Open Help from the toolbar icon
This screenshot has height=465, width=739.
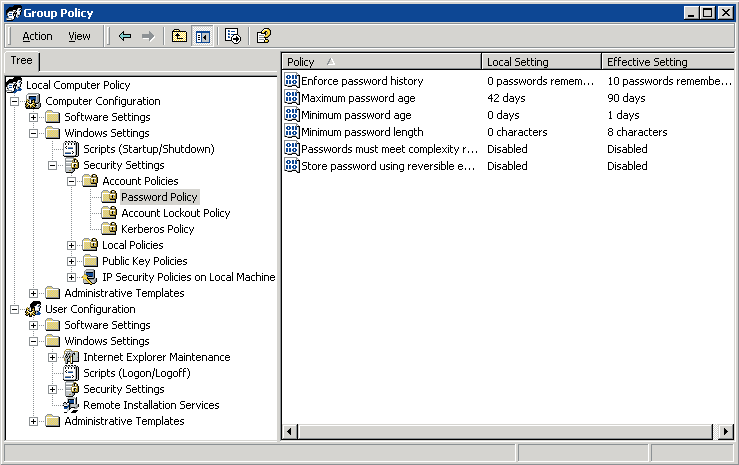263,36
